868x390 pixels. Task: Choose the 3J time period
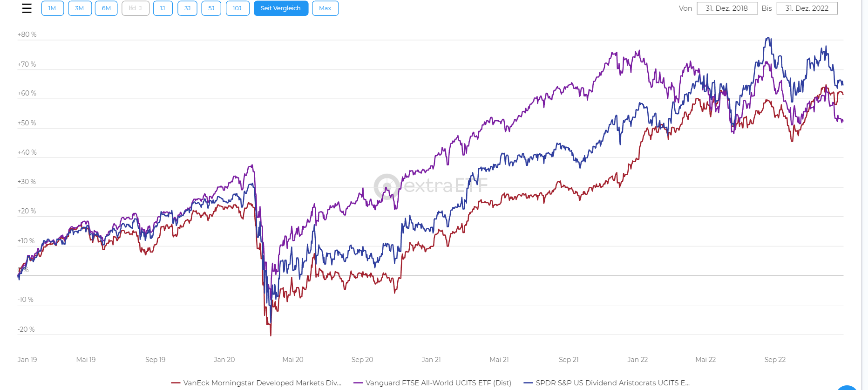click(x=187, y=8)
